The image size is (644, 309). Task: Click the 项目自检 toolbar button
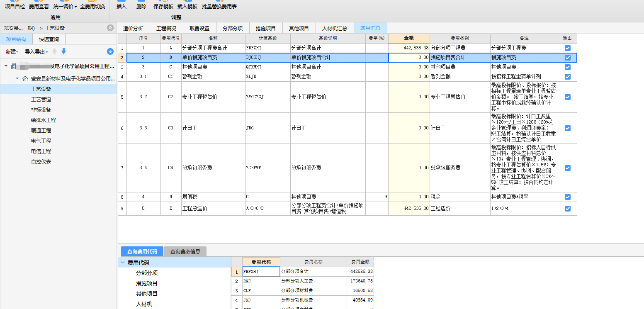click(x=15, y=5)
